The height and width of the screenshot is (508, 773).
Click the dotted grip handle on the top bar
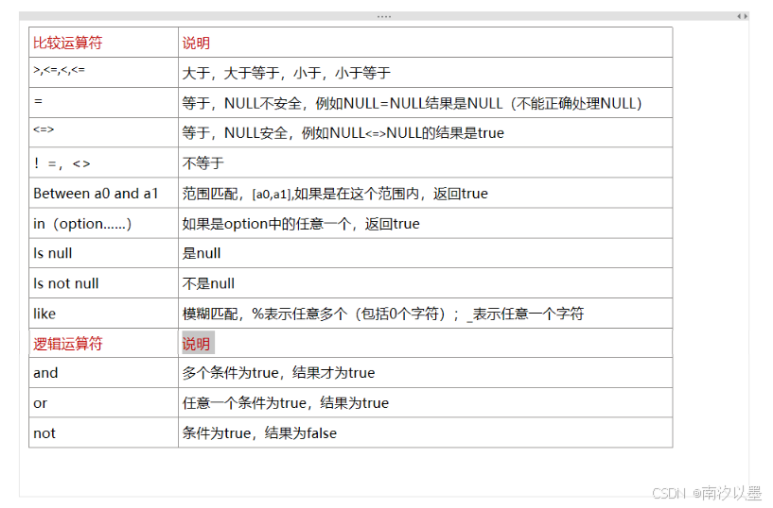pos(384,17)
